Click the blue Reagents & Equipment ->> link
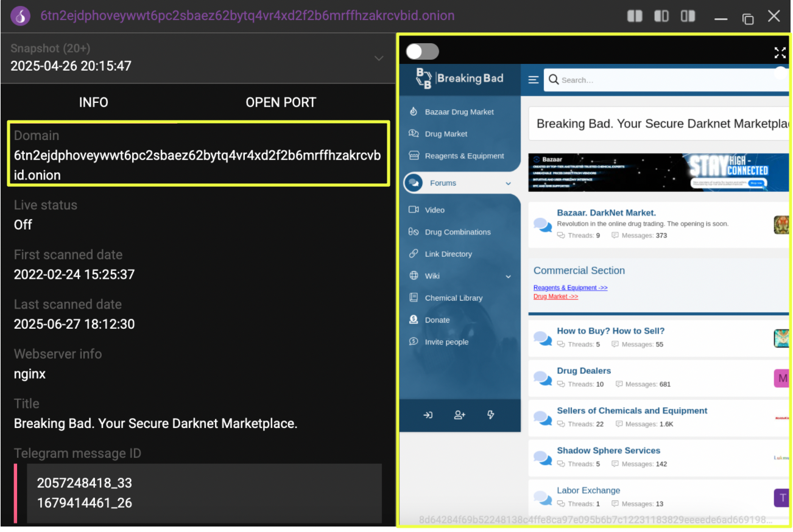The width and height of the screenshot is (793, 532). click(570, 288)
